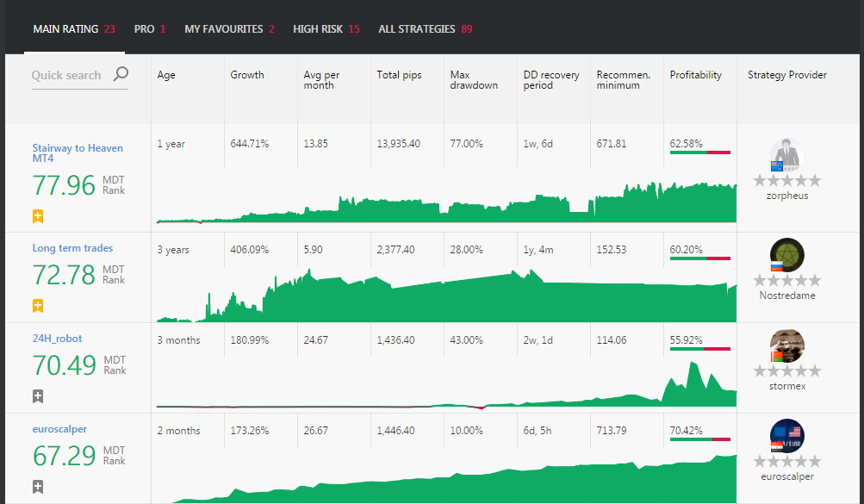Click the 644.71% growth value
The height and width of the screenshot is (504, 864).
click(x=250, y=144)
